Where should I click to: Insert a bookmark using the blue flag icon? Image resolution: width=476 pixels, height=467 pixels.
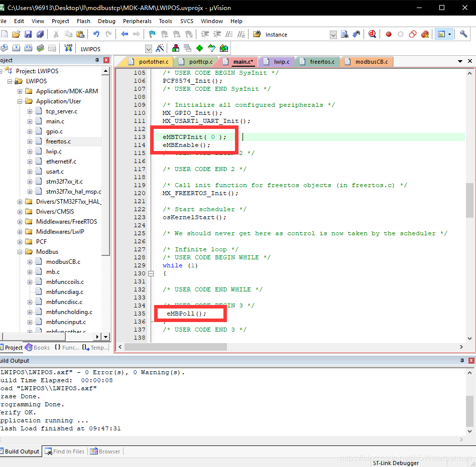point(152,34)
